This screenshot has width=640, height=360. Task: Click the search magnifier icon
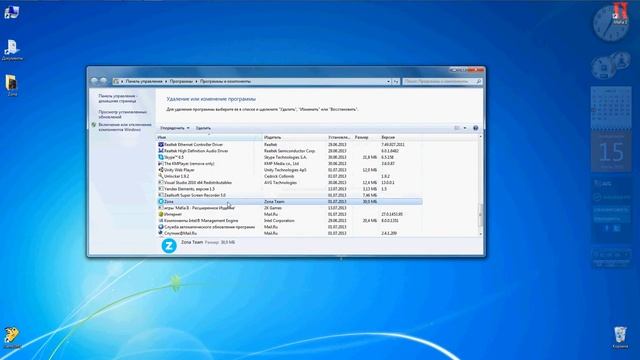pos(478,82)
